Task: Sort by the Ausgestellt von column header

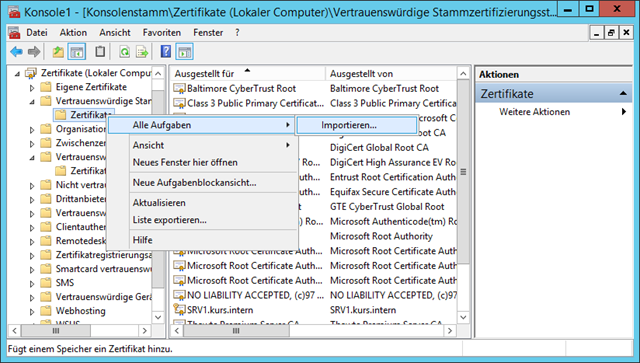Action: (391, 73)
